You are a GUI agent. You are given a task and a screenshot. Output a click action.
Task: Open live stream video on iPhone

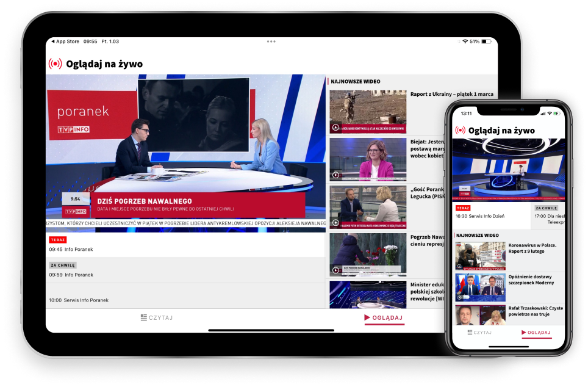[509, 170]
